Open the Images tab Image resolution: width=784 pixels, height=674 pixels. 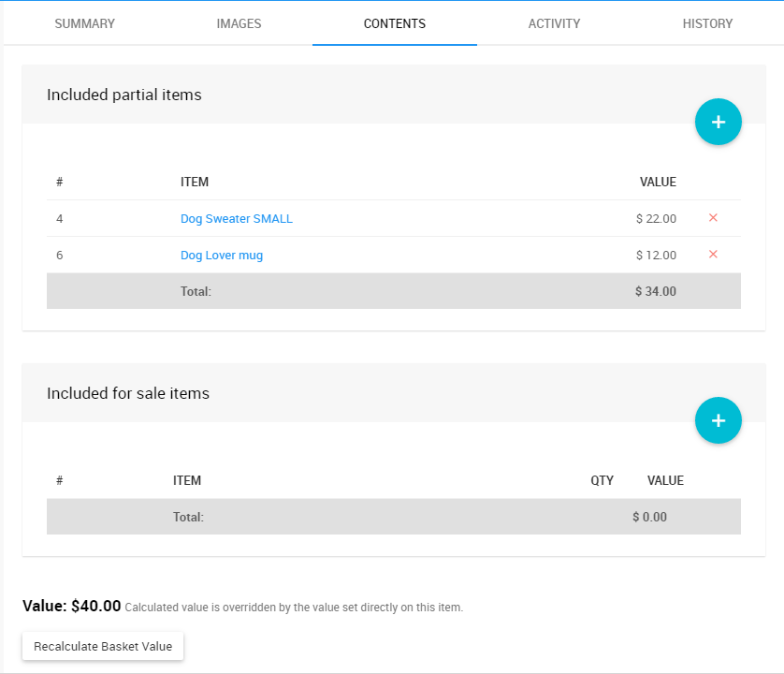(x=239, y=23)
